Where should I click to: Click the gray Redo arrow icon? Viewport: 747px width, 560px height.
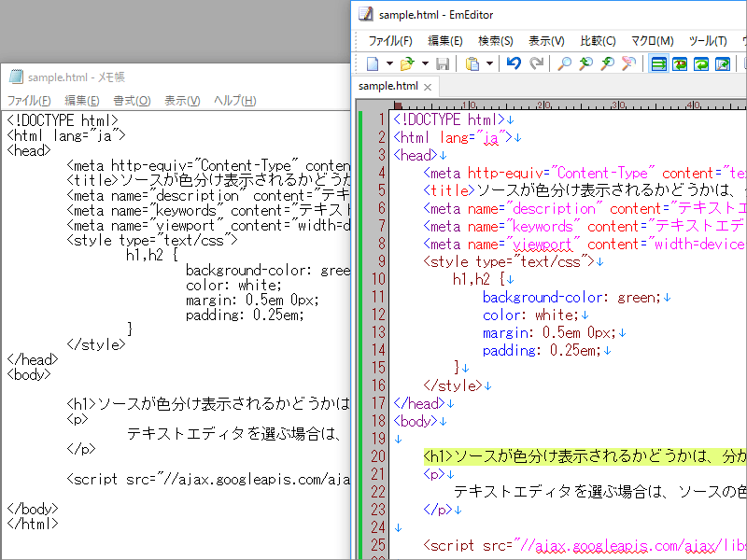pyautogui.click(x=537, y=64)
